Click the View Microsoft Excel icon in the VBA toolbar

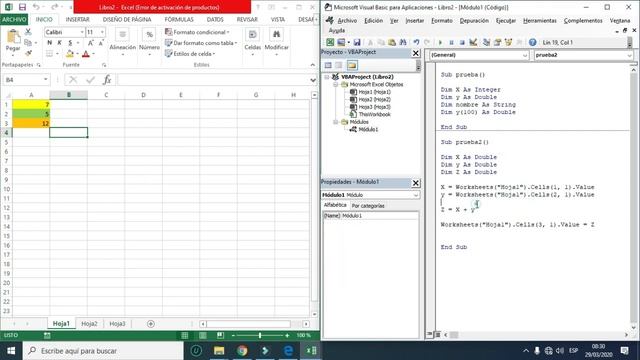[x=330, y=42]
